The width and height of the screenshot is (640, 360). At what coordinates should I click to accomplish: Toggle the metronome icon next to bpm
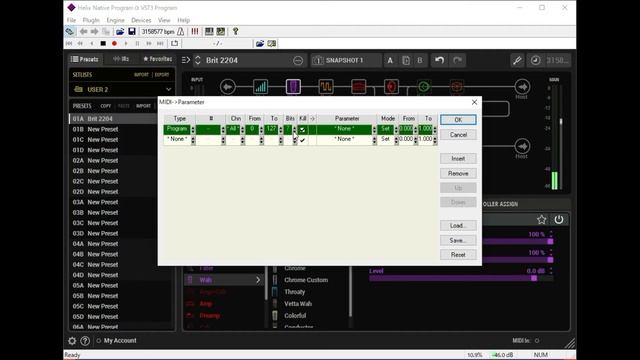(x=180, y=31)
